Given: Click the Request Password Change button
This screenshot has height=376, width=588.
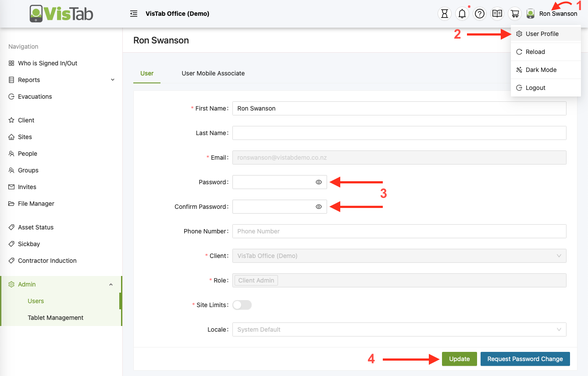Looking at the screenshot, I should 525,359.
